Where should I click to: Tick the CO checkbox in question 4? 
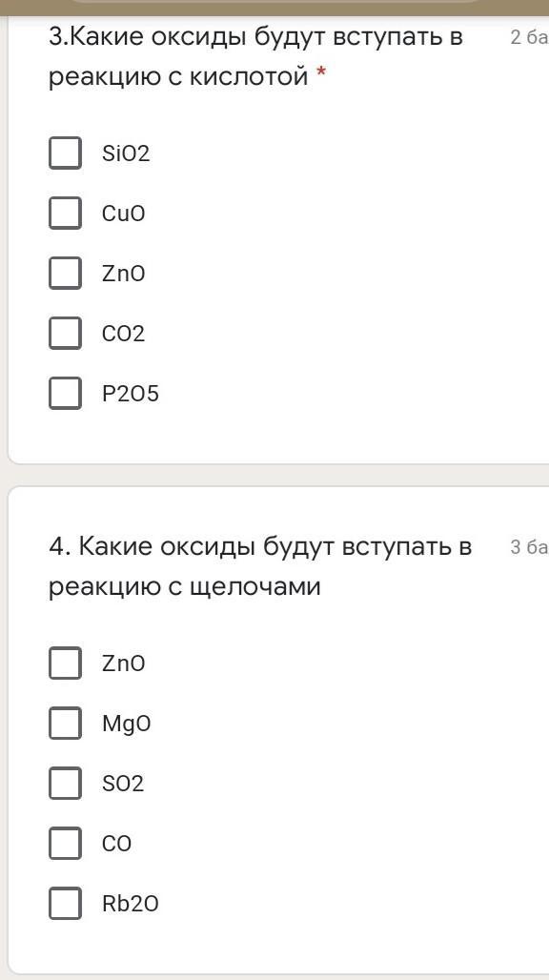(x=65, y=843)
